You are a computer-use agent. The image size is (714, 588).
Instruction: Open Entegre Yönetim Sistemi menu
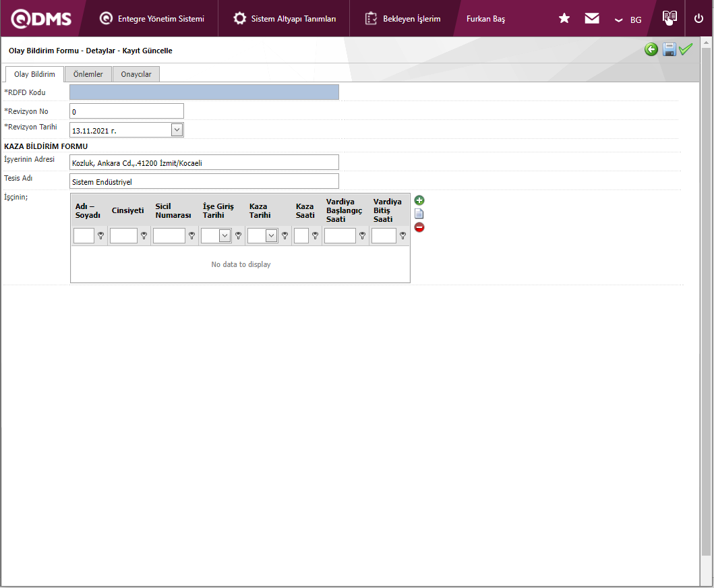(152, 19)
